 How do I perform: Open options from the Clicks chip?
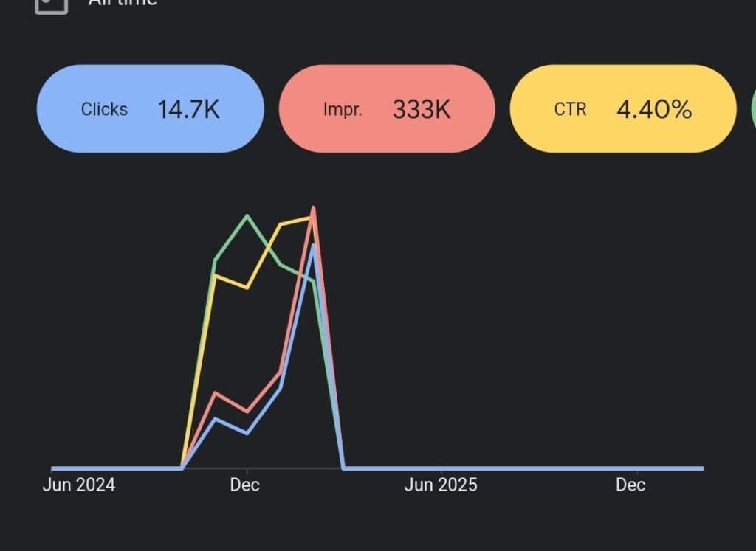coord(151,108)
